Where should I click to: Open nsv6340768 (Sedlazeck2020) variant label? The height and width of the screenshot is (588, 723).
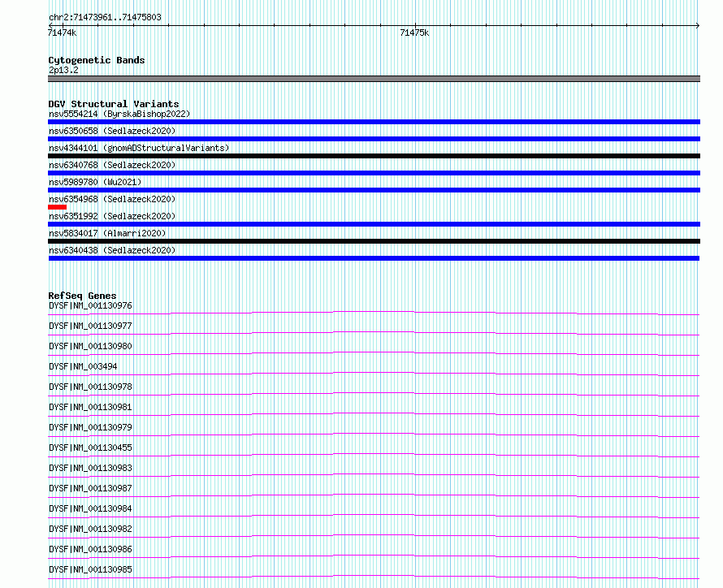112,165
